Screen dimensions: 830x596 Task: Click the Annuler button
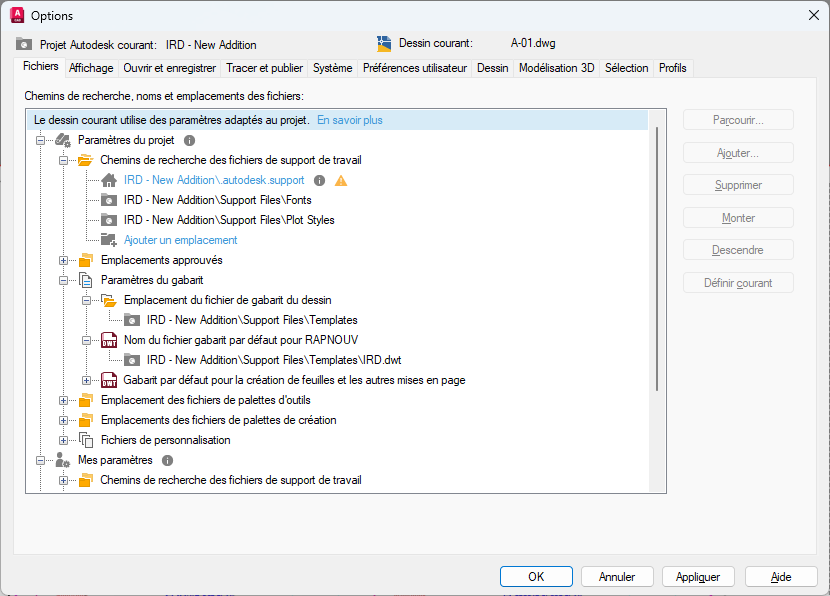point(617,576)
